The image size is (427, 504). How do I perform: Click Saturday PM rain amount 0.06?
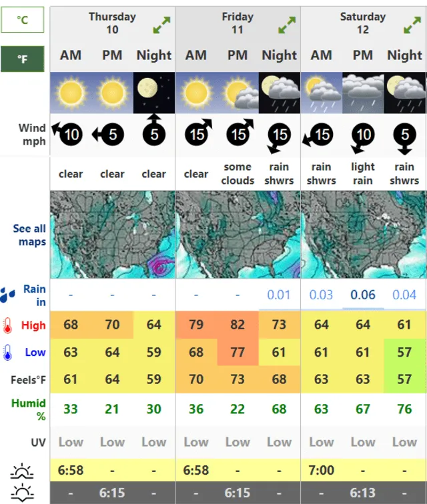tap(363, 295)
